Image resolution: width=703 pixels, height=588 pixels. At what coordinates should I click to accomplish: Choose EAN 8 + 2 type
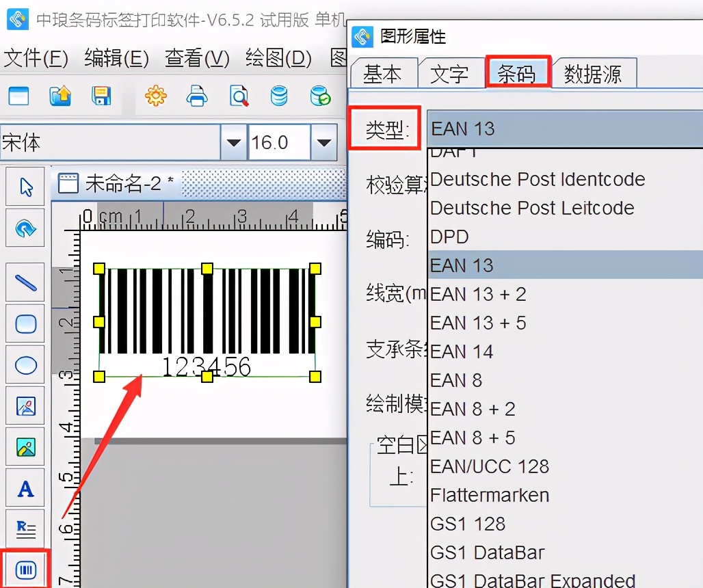point(566,409)
